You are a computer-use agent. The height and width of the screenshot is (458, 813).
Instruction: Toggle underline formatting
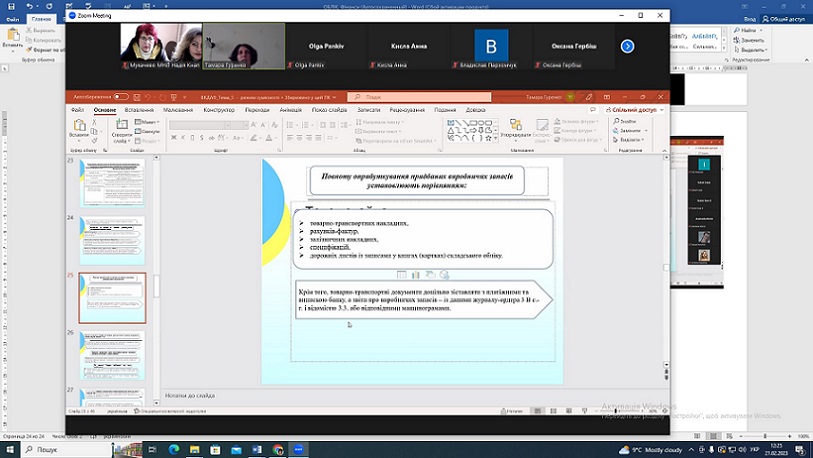192,138
